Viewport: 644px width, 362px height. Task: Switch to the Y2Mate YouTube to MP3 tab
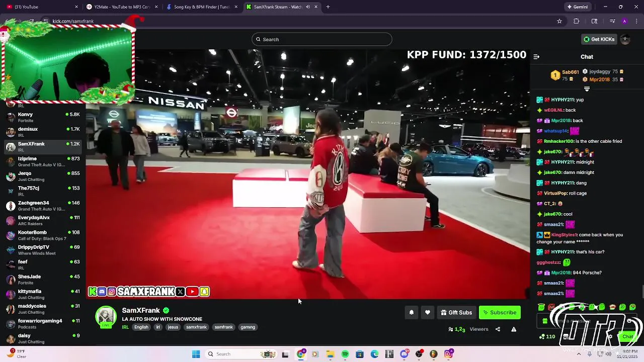[x=122, y=7]
